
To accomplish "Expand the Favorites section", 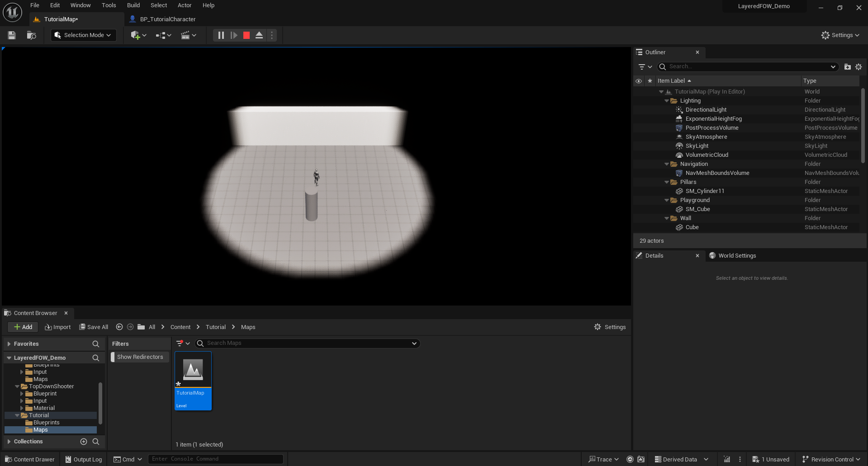I will [9, 344].
